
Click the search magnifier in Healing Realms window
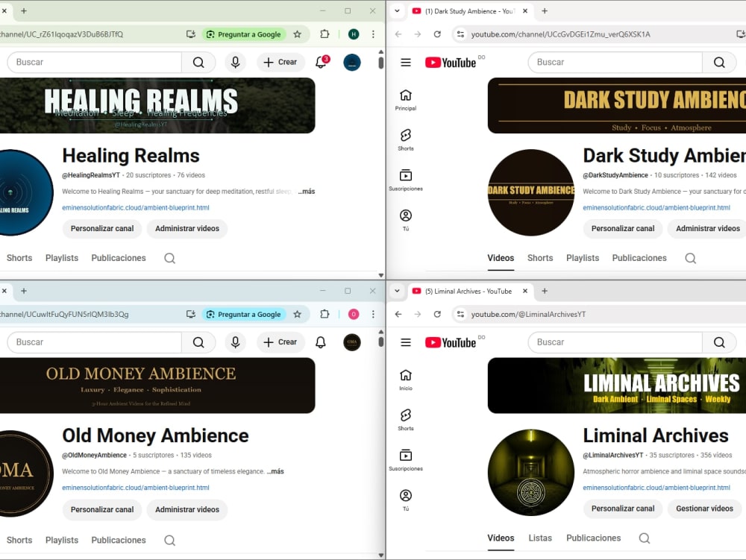198,63
